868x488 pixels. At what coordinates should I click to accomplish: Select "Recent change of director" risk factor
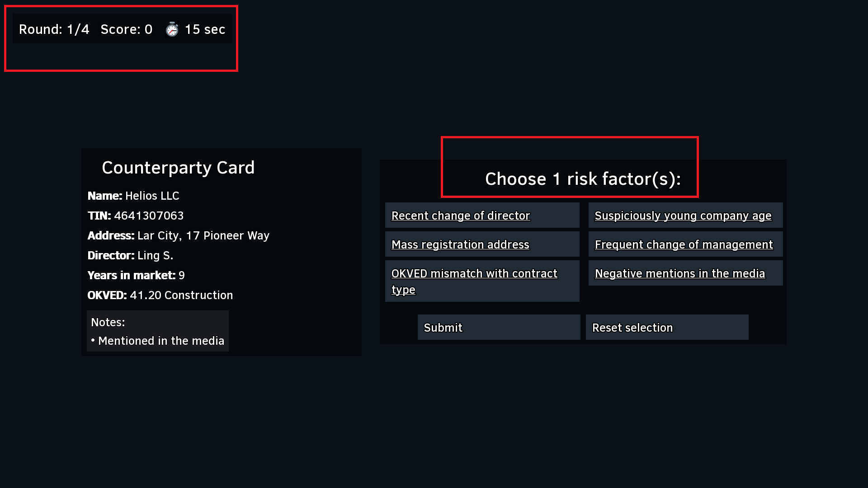pyautogui.click(x=460, y=216)
